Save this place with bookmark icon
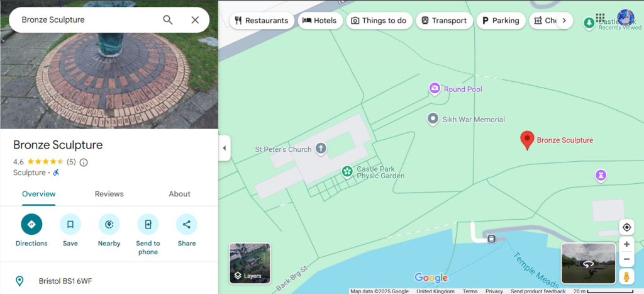This screenshot has height=294, width=644. 70,230
